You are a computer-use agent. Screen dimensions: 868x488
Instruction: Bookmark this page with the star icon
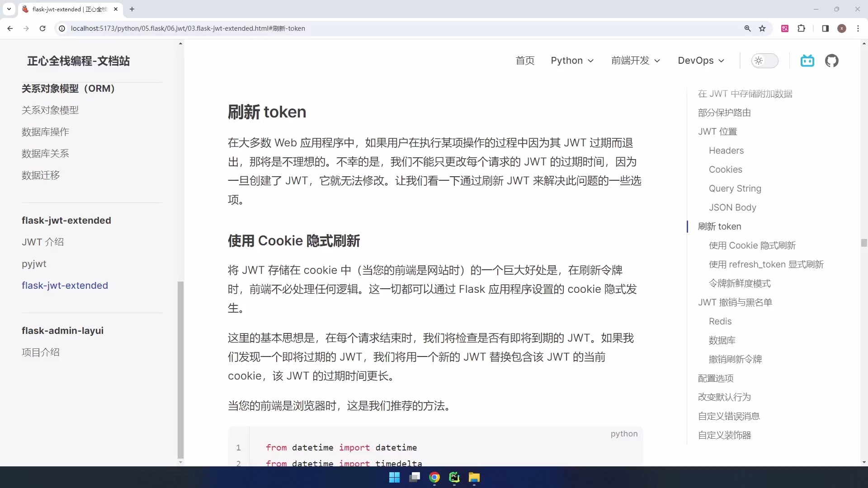(763, 28)
